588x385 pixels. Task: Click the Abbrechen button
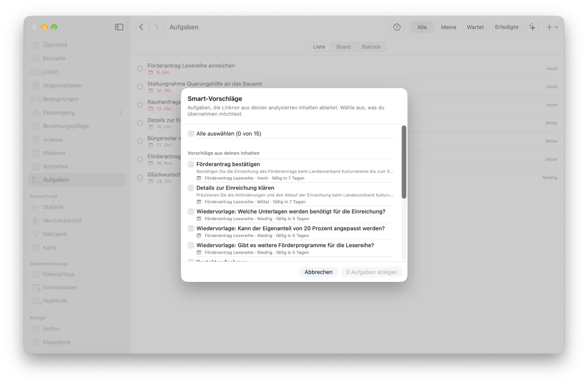click(319, 272)
